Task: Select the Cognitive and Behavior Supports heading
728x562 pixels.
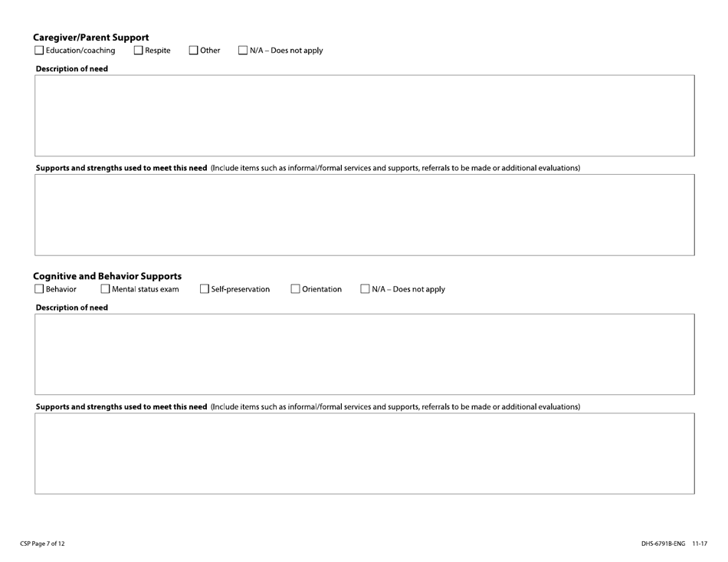Action: 107,276
